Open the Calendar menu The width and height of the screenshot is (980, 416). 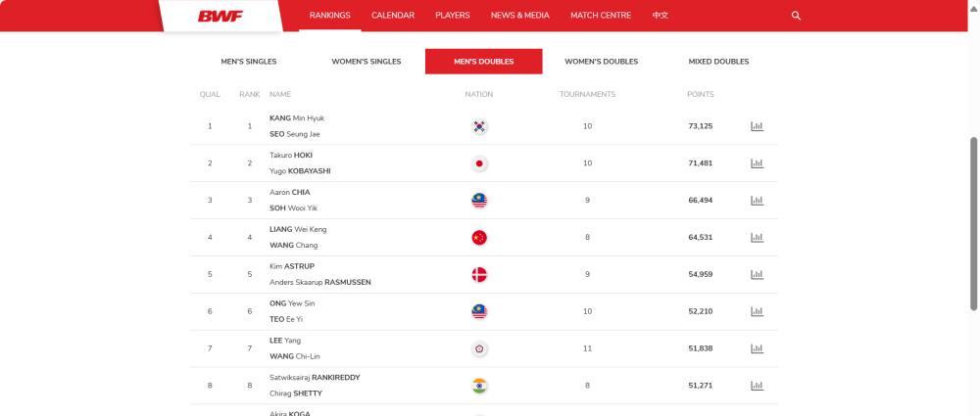pyautogui.click(x=393, y=16)
